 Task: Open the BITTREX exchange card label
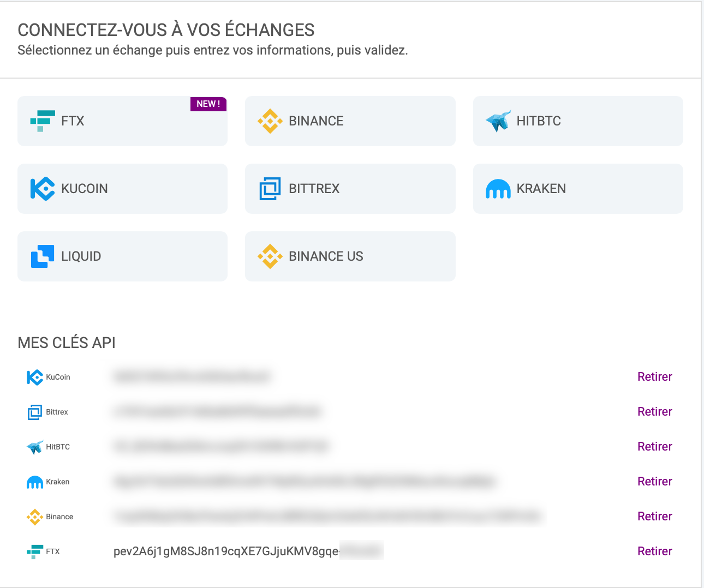(314, 189)
